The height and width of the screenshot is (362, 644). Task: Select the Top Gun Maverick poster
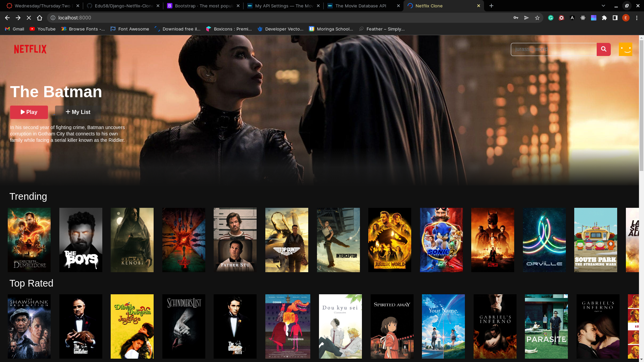[x=286, y=240]
